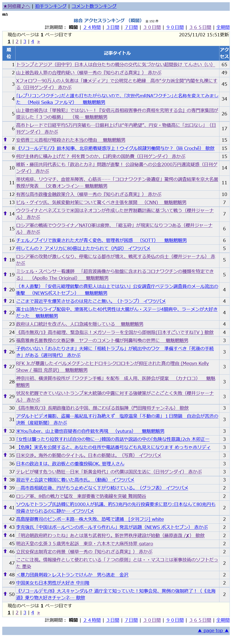
Task: Go to page 2 in top pagination
Action: [x=17, y=42]
